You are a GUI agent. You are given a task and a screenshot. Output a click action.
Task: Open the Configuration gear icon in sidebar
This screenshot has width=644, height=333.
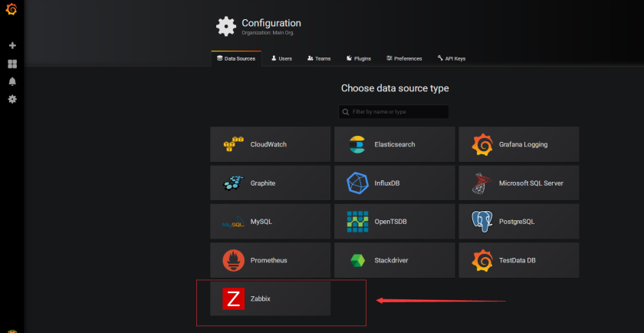coord(12,99)
